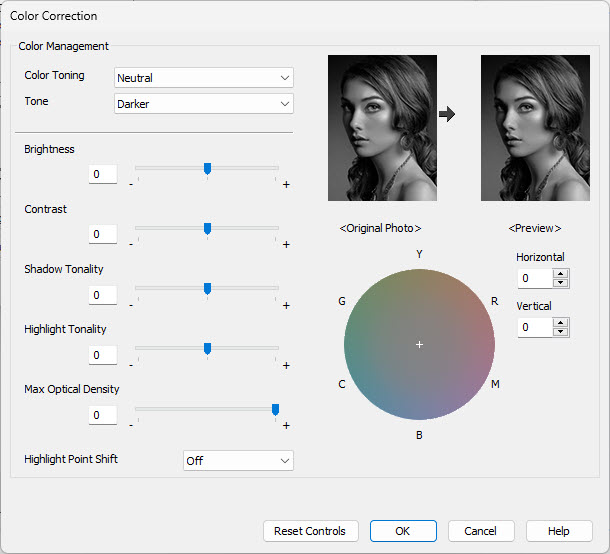The image size is (610, 554).
Task: Click the Max Optical Density slider thumb
Action: (x=275, y=409)
